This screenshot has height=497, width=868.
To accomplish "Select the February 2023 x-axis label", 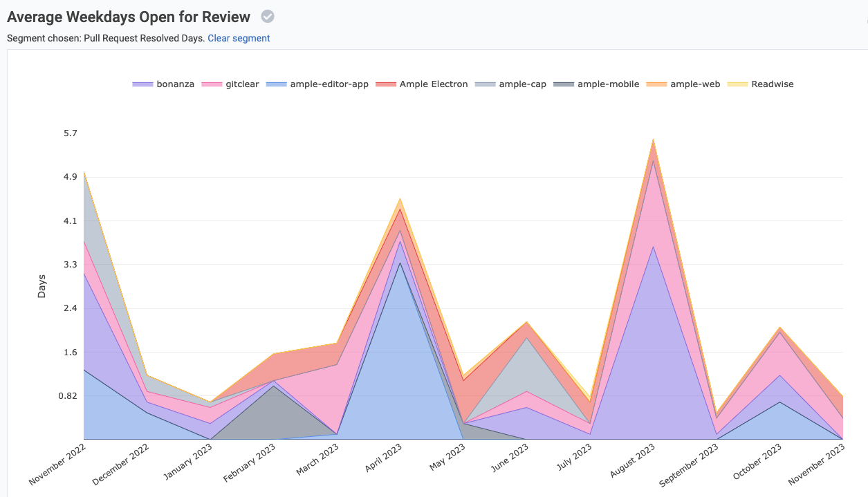I will [250, 465].
